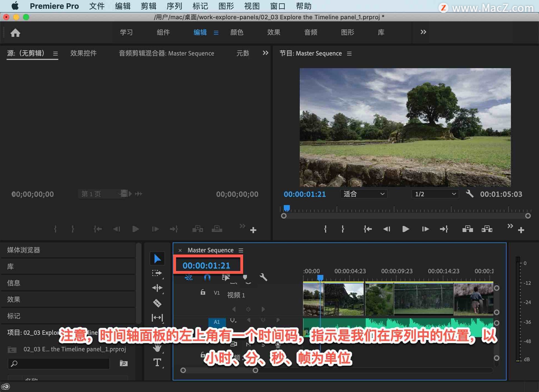Switch to the 学习 workspace

(126, 32)
